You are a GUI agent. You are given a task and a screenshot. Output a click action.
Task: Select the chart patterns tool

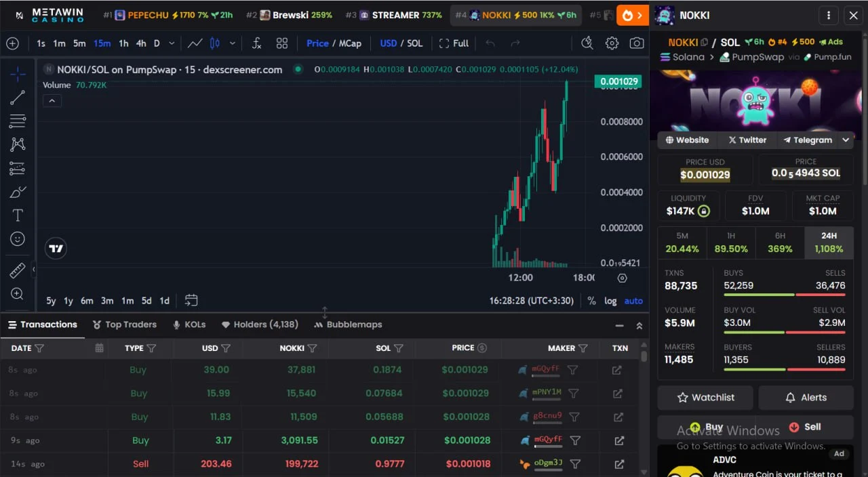18,144
